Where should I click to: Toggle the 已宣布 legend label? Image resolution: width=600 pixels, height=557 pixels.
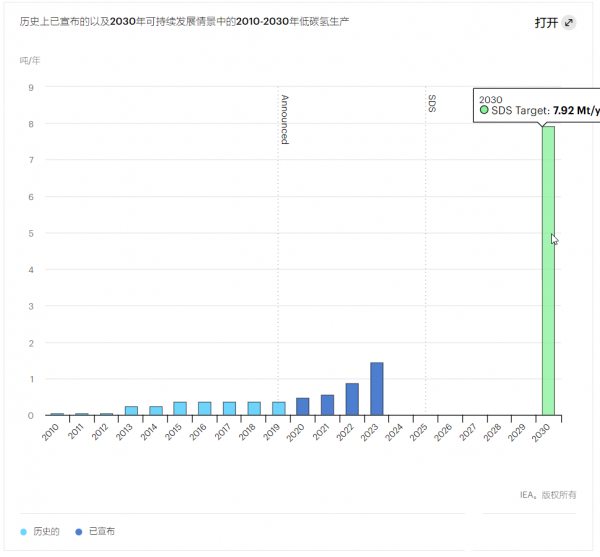pyautogui.click(x=102, y=531)
